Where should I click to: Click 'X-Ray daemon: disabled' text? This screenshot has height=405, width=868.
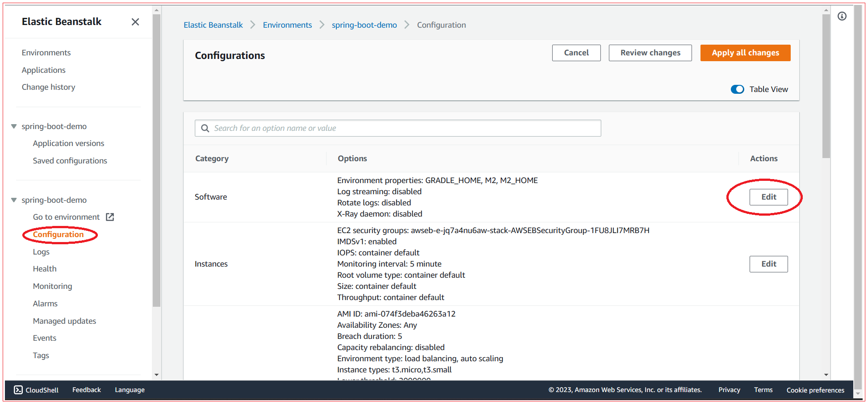pyautogui.click(x=380, y=214)
